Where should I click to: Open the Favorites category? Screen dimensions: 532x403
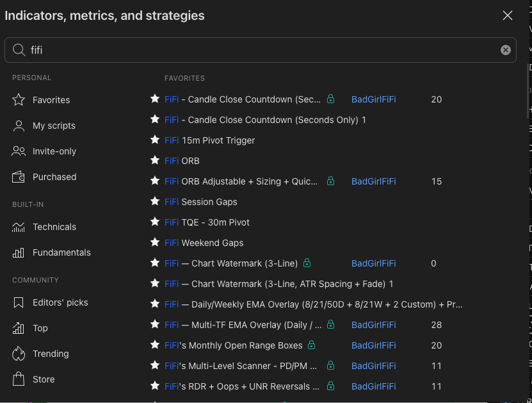(51, 100)
